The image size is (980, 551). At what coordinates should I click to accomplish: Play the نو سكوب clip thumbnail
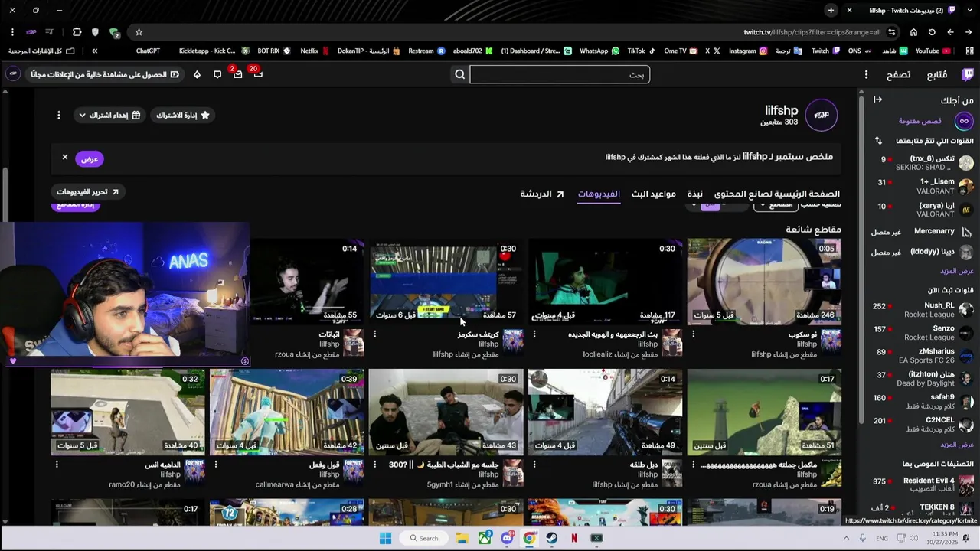point(764,281)
